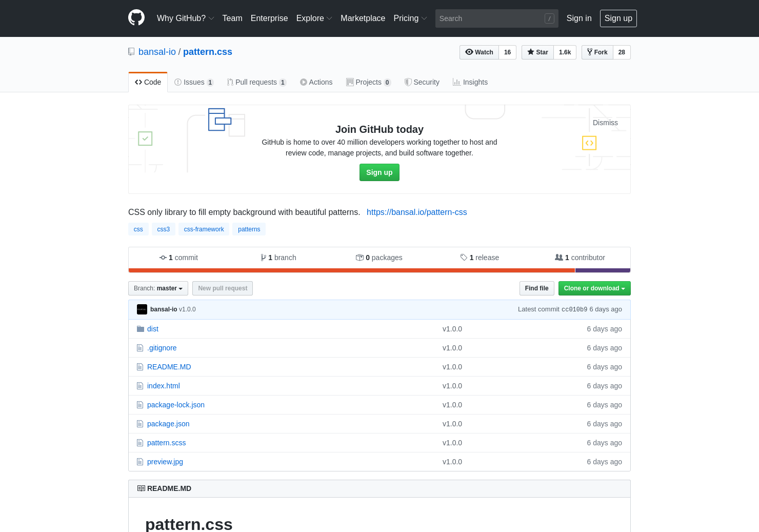Open the index.html file
Viewport: 759px width, 532px height.
tap(164, 386)
